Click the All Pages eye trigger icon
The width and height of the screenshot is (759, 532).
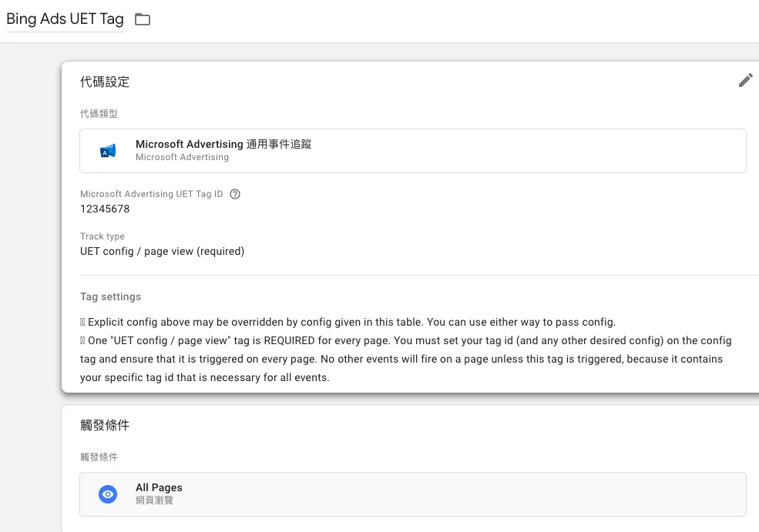coord(108,494)
